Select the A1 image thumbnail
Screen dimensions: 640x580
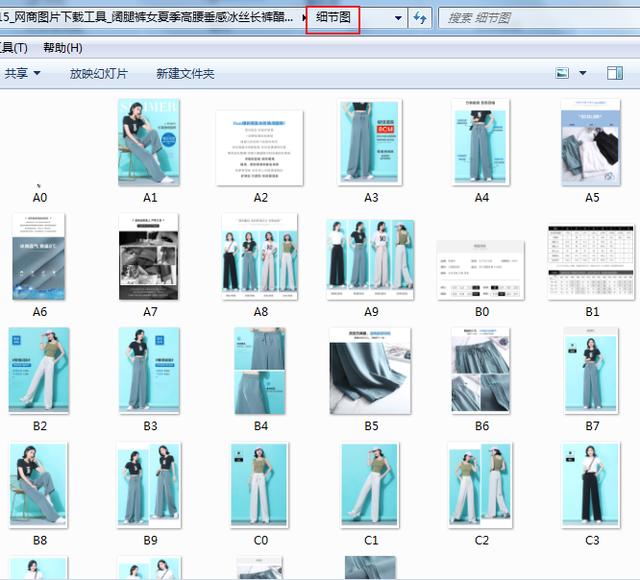(150, 142)
